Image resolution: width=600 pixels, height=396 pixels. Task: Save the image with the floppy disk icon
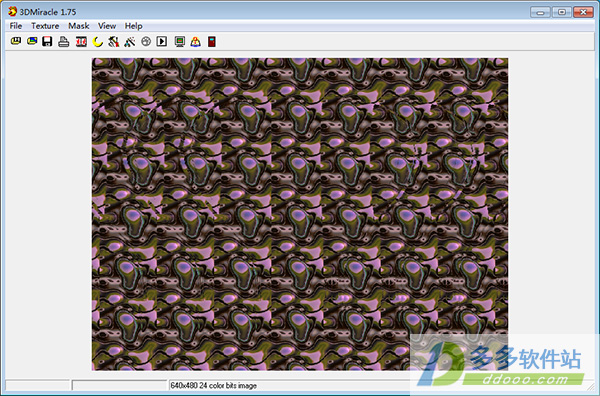[47, 41]
